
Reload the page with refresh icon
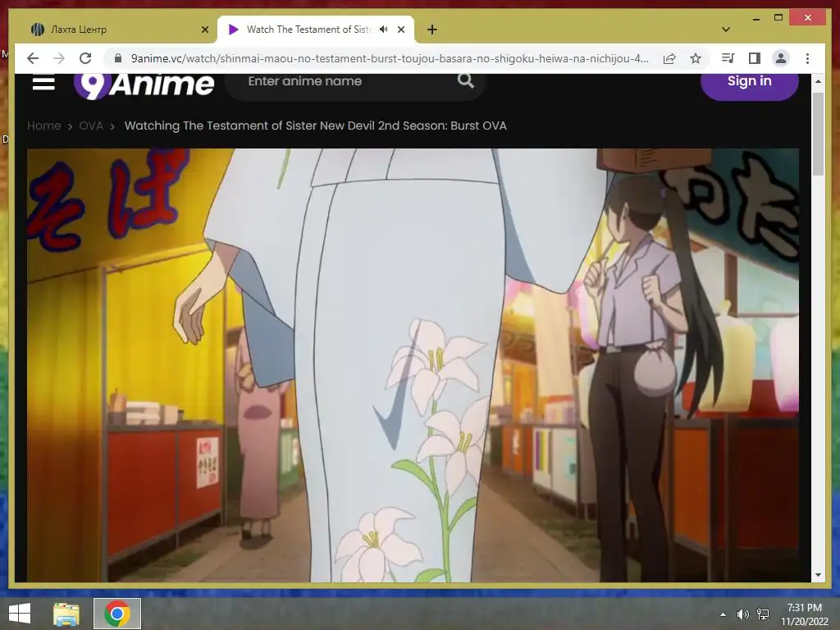point(85,58)
